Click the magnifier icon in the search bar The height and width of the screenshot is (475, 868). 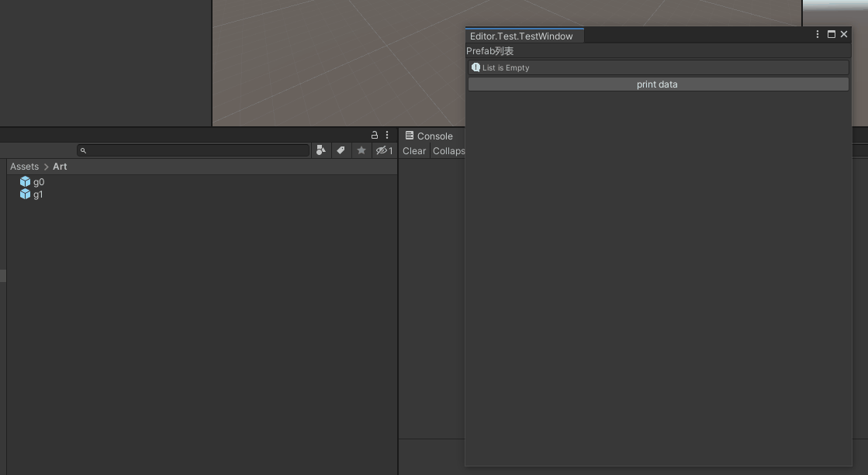(x=82, y=150)
